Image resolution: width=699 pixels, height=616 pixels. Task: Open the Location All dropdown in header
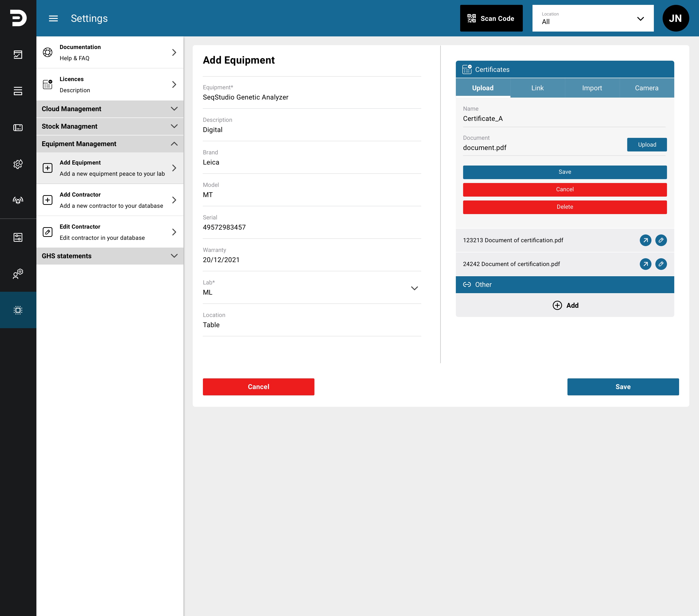pos(593,18)
